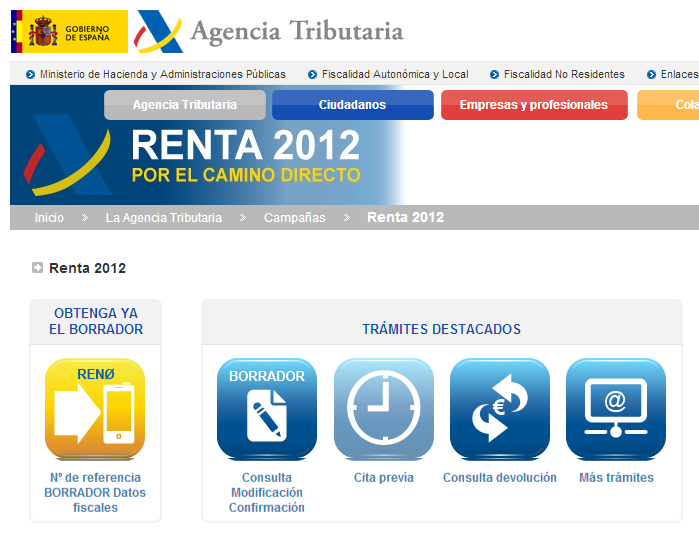Open the Agencia Tributaria tab

[185, 105]
